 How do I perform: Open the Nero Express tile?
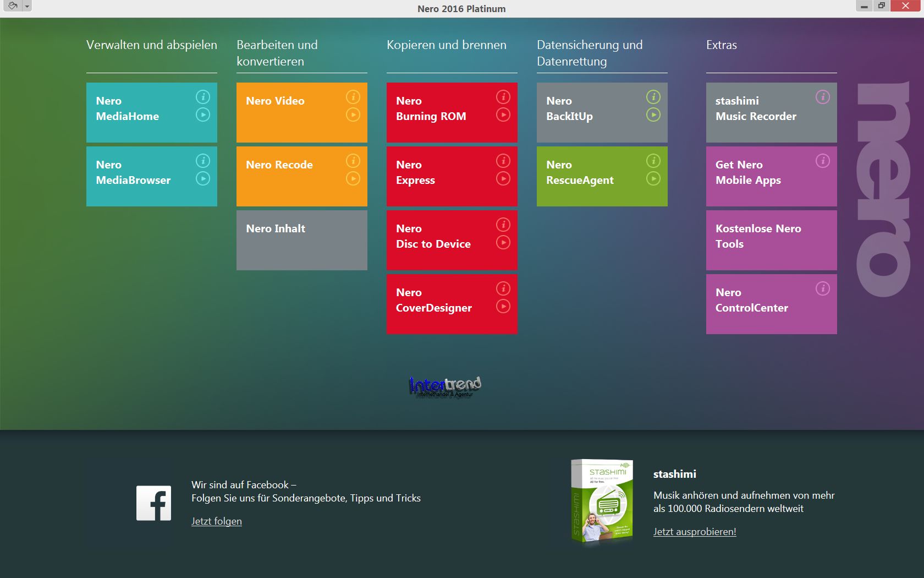(x=452, y=176)
